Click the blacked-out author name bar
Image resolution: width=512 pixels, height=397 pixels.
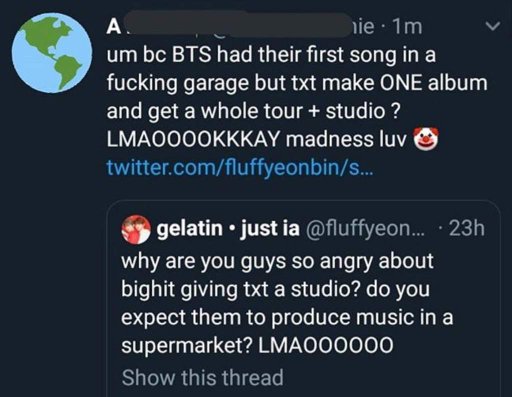pos(237,25)
